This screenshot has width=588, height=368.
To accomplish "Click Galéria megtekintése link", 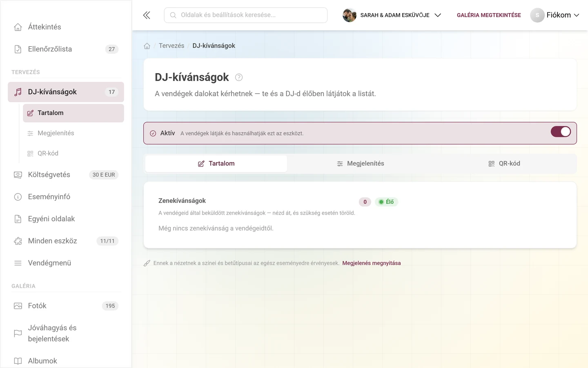I will point(489,15).
